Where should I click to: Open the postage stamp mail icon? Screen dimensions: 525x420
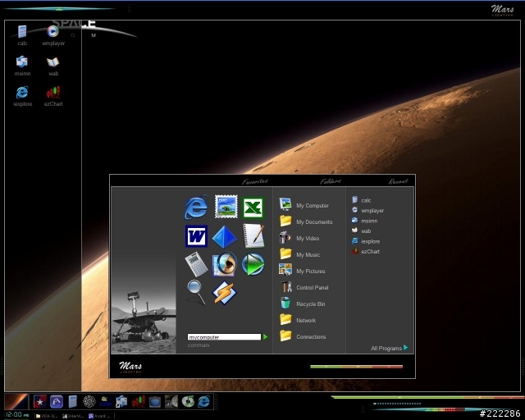(x=226, y=207)
